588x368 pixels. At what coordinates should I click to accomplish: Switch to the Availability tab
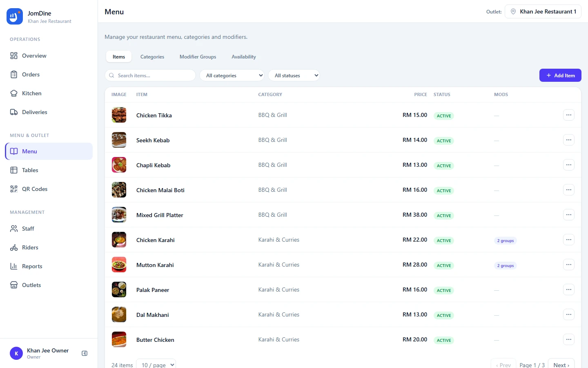click(244, 57)
